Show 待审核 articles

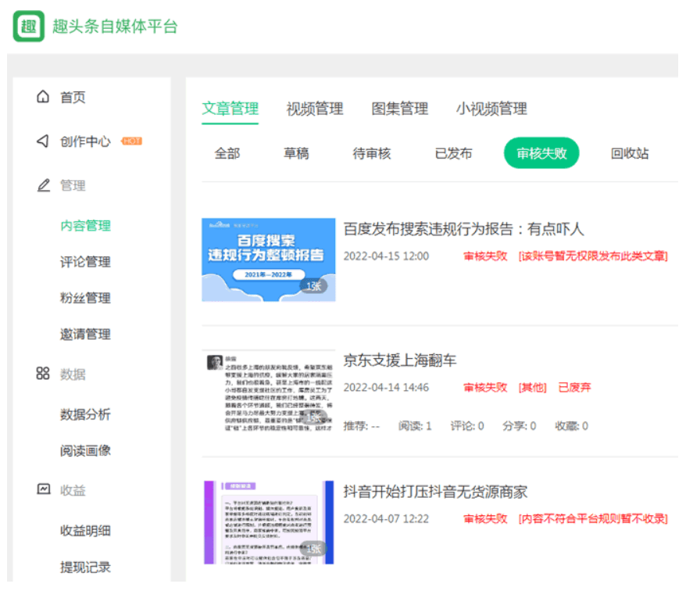(x=372, y=153)
